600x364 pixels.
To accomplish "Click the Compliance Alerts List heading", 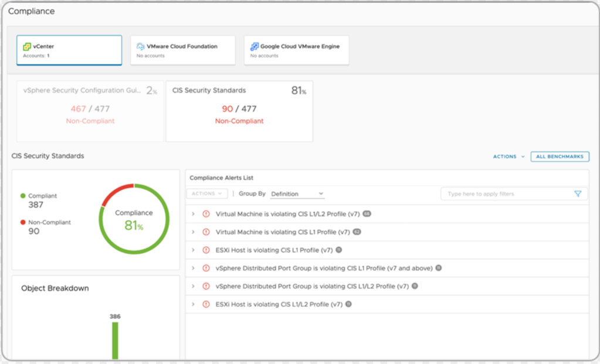I will click(221, 178).
